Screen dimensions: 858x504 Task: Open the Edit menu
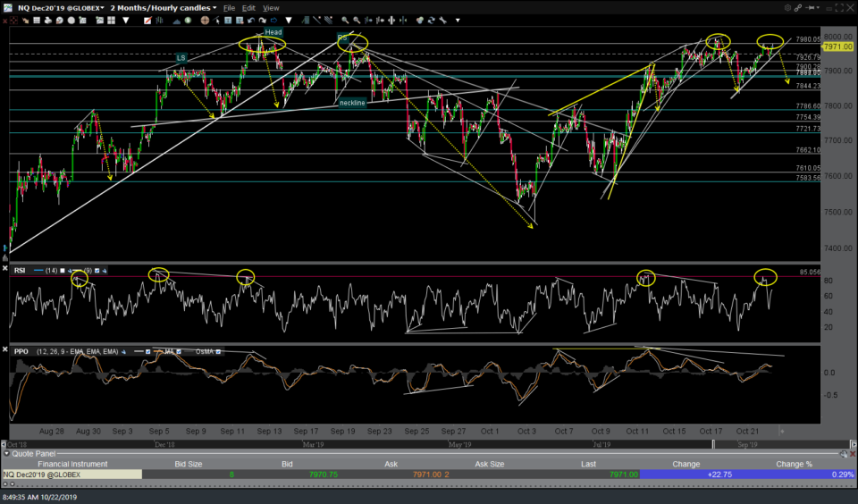click(248, 8)
